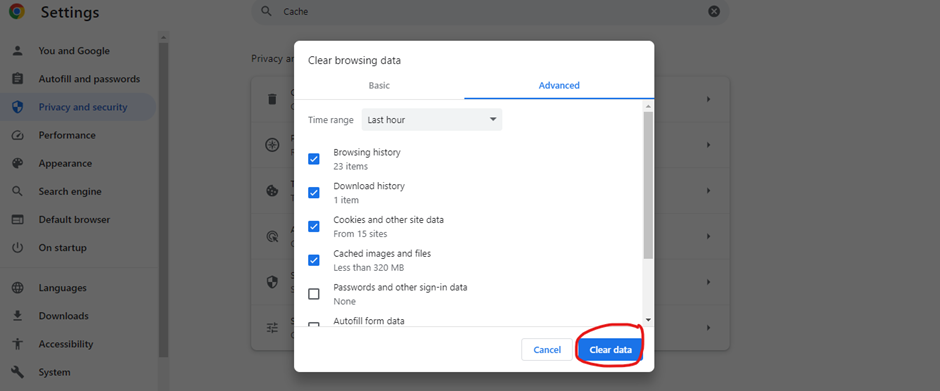Switch to the Basic tab
Viewport: 940px width, 391px height.
click(x=379, y=86)
